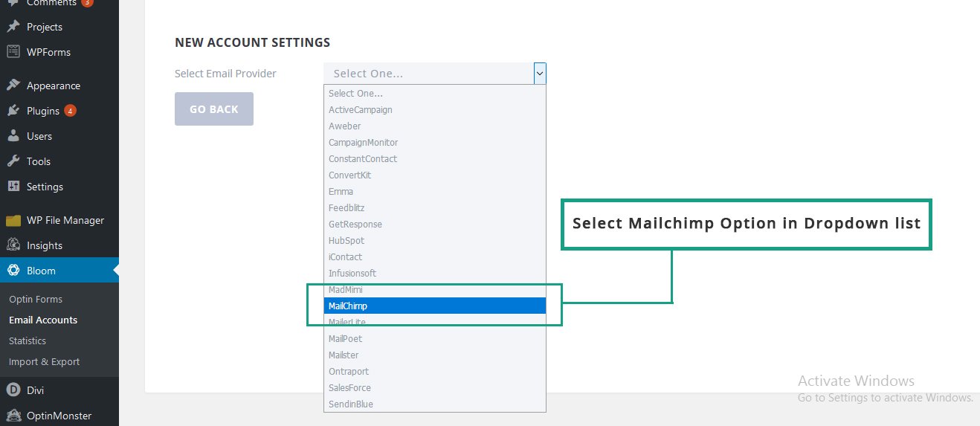This screenshot has height=426, width=980.
Task: Choose Emma from the provider list
Action: point(435,191)
